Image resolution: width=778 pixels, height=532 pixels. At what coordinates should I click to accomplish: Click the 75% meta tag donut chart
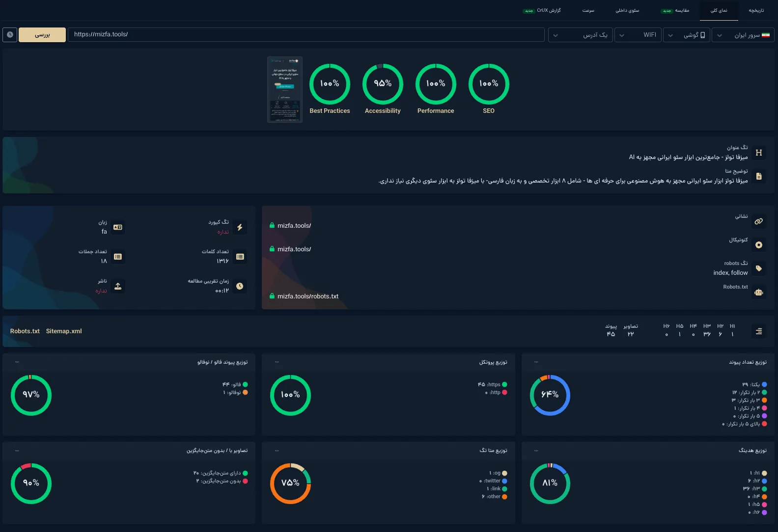tap(290, 483)
